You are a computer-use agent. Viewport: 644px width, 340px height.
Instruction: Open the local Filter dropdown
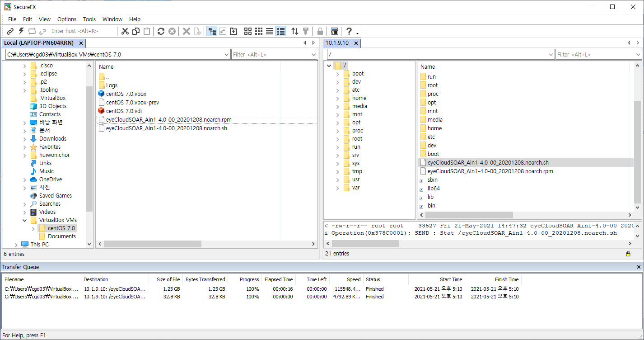click(314, 54)
